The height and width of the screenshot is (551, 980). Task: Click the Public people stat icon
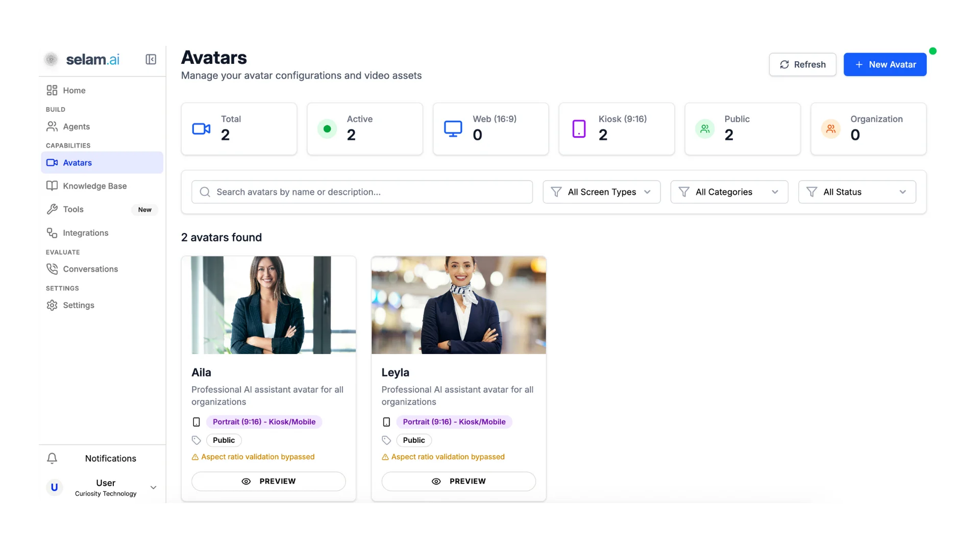point(705,129)
